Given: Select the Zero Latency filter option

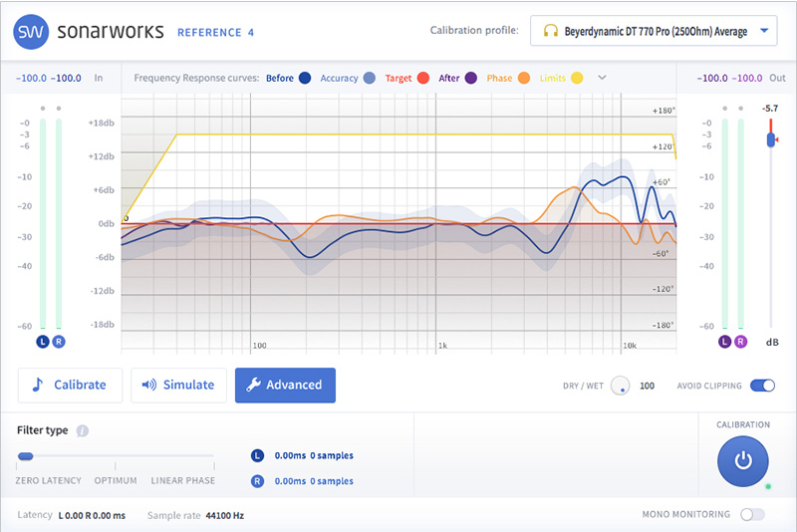Looking at the screenshot, I should click(x=48, y=480).
